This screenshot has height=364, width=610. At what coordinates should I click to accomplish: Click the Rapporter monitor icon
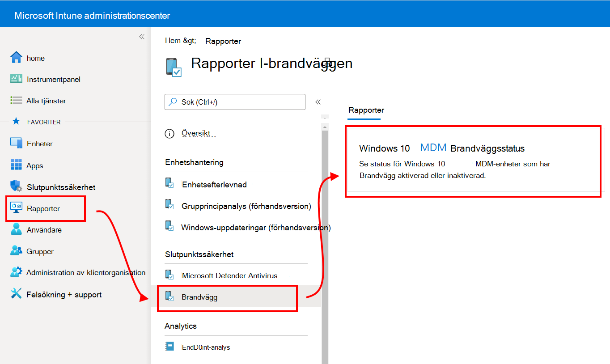(16, 208)
